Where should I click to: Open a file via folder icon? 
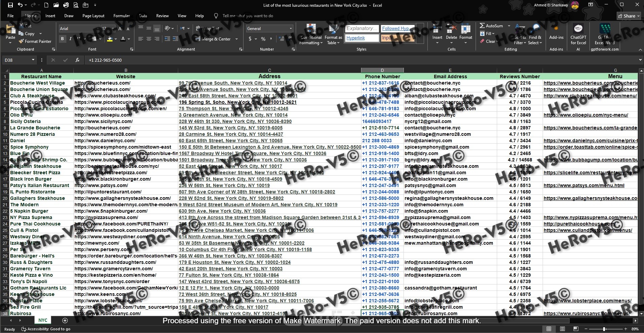[x=56, y=5]
